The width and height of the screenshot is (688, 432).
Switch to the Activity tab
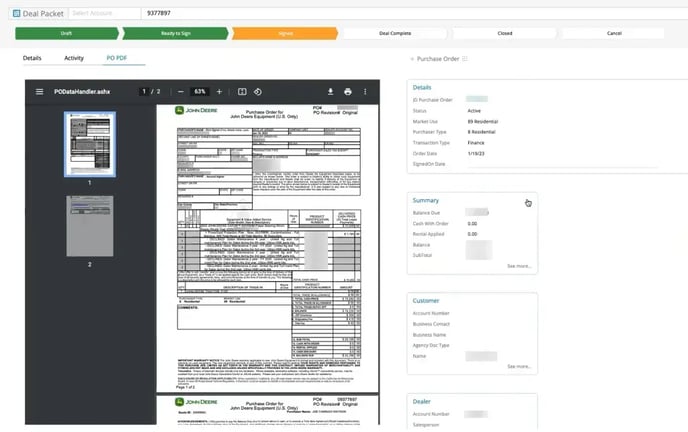tap(74, 58)
